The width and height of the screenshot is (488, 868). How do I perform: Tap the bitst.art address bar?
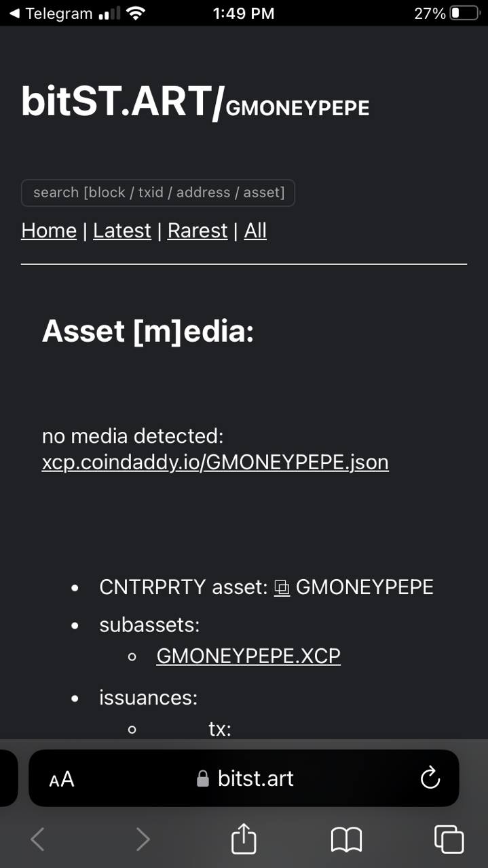(244, 778)
